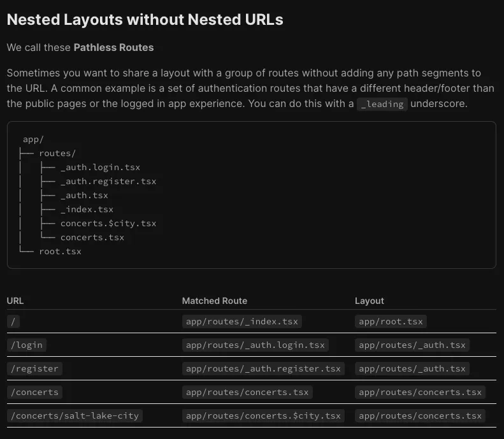Select the "app/" line in the file tree

33,140
